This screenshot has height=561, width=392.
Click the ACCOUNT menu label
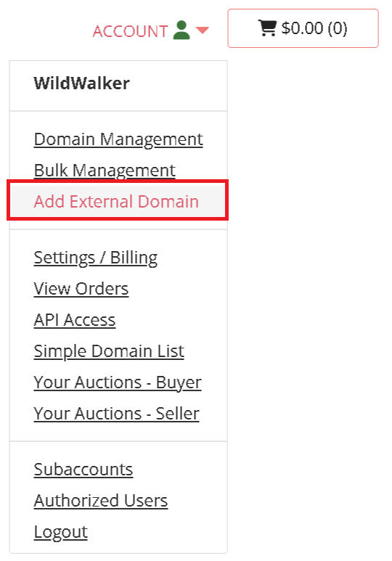(130, 31)
